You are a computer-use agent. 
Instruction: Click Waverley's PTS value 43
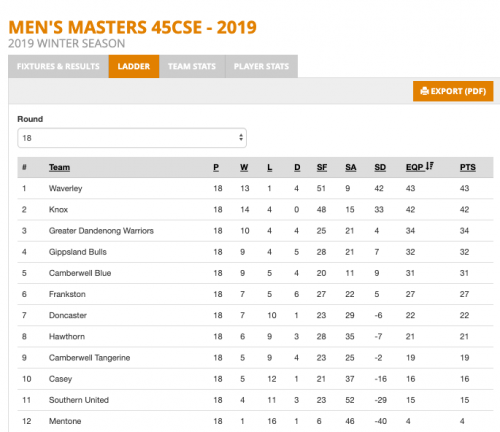[x=464, y=188]
